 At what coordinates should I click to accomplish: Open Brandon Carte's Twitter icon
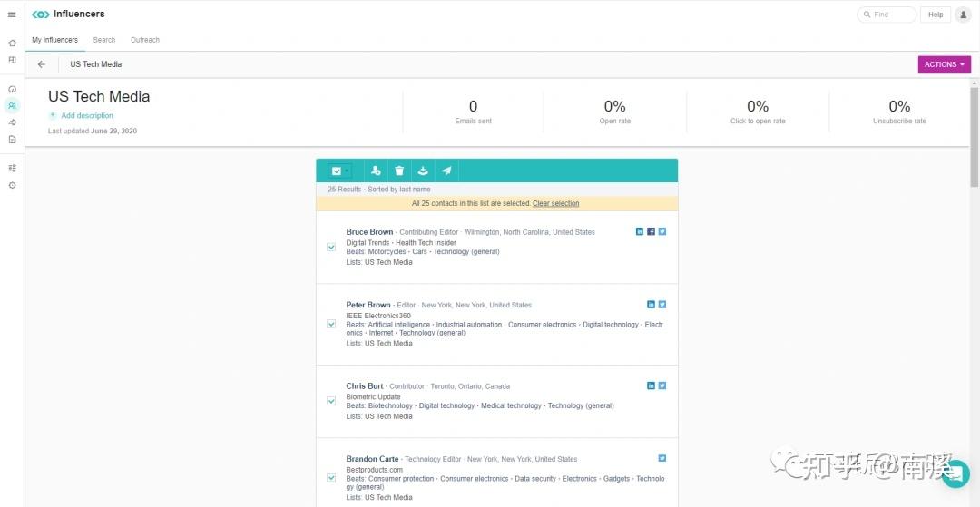(x=661, y=458)
